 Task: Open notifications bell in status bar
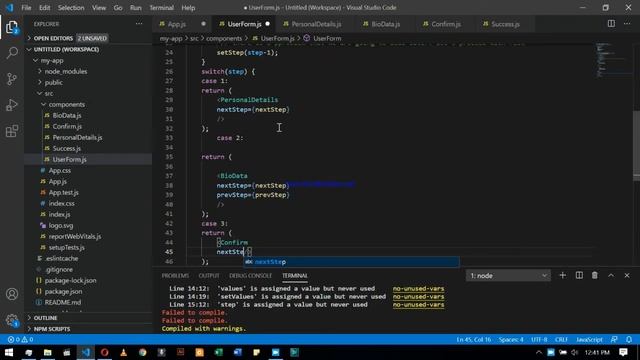629,339
